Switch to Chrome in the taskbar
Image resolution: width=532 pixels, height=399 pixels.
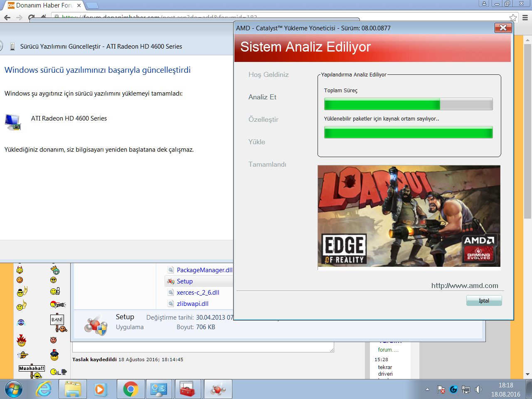[131, 389]
